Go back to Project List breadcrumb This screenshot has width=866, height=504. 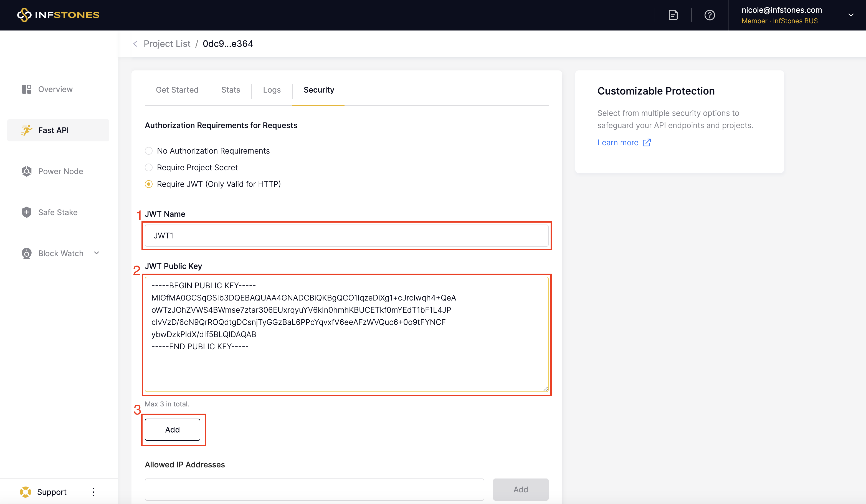pyautogui.click(x=167, y=44)
